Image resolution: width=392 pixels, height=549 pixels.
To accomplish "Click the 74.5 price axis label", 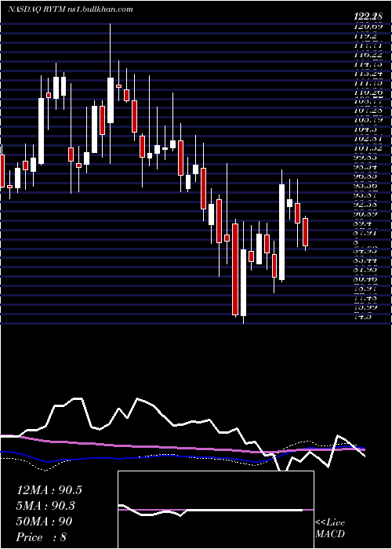I will tap(362, 317).
